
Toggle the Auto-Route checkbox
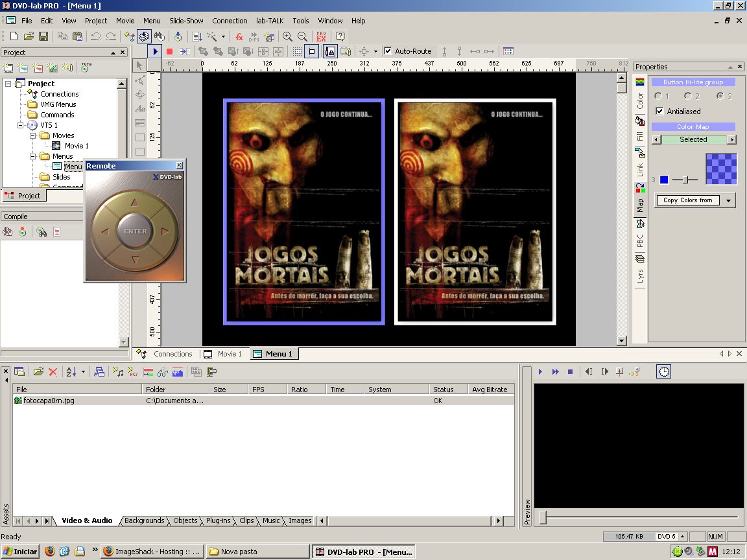point(388,51)
